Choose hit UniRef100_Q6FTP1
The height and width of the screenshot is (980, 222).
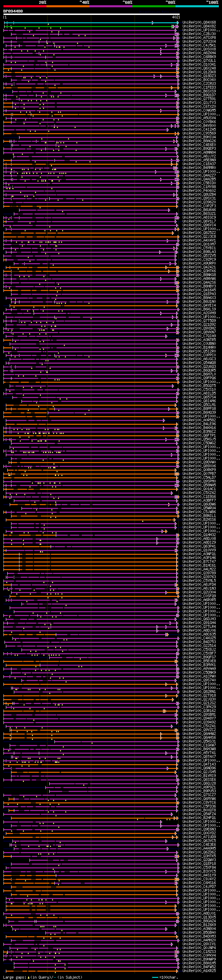(199, 436)
